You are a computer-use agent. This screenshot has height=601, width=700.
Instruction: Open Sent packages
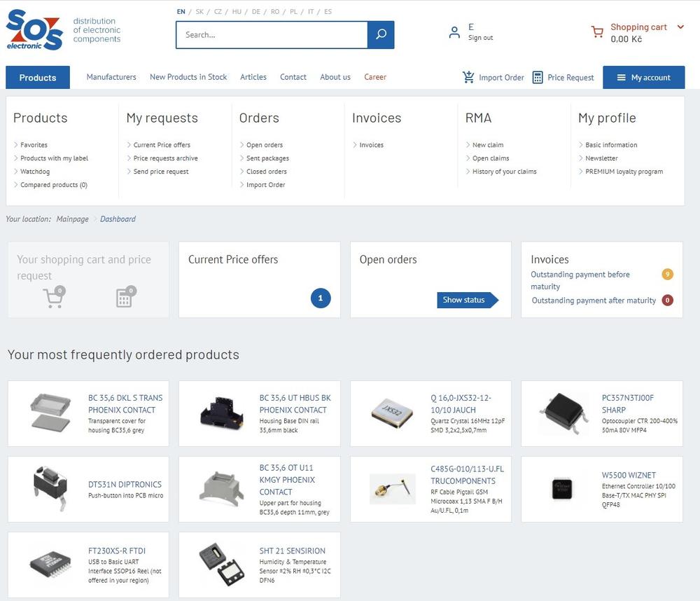267,158
